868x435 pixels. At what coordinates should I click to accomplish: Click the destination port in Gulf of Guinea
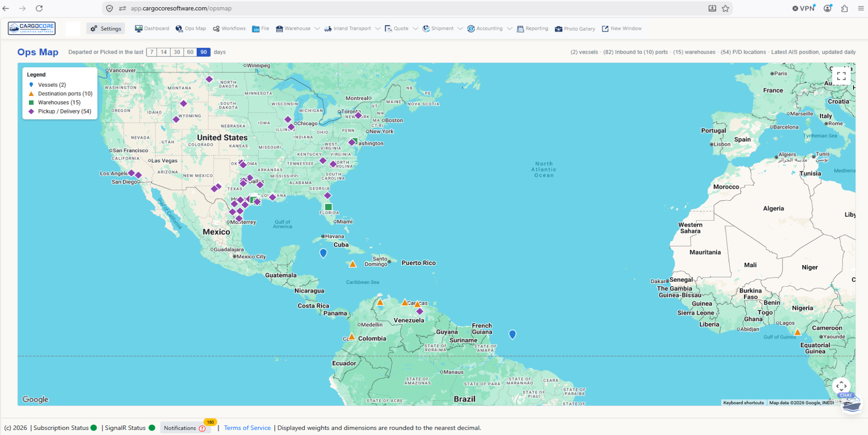pyautogui.click(x=797, y=332)
